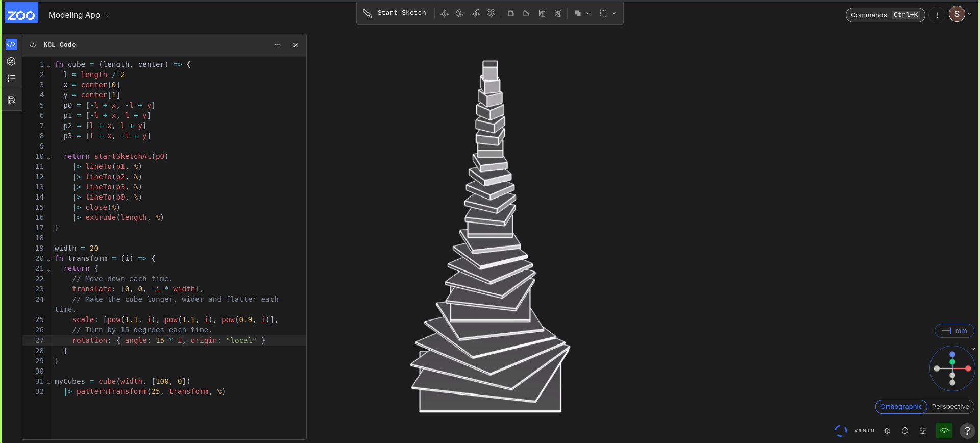Click the bug report icon in status bar
The image size is (980, 443).
tap(887, 431)
